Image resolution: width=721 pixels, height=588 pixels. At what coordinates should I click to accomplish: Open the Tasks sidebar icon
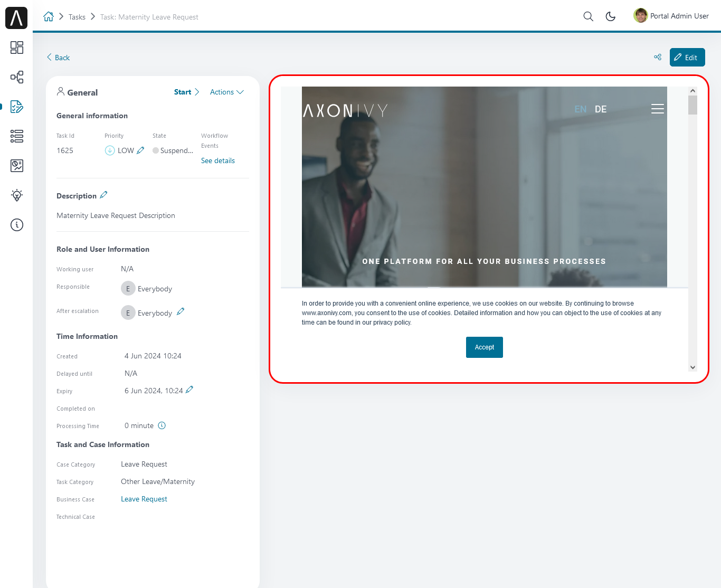pos(17,107)
